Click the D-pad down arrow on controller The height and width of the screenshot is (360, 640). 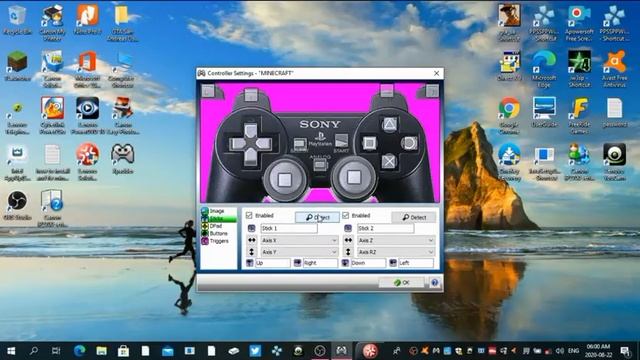point(251,158)
